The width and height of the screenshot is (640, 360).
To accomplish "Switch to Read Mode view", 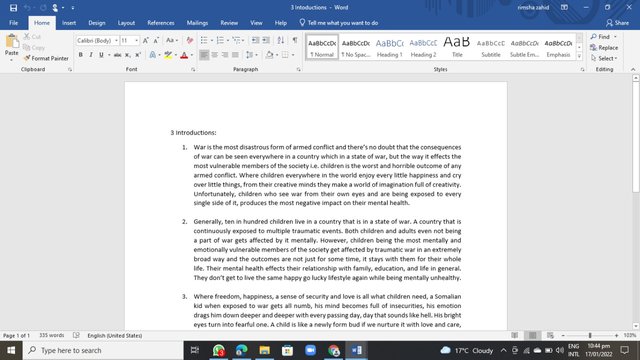I will click(x=515, y=335).
